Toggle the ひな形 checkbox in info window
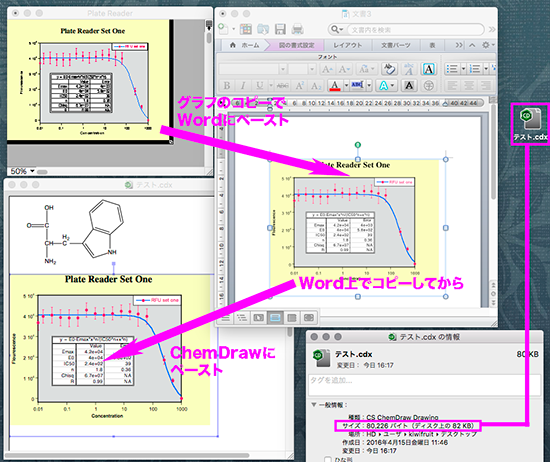Viewport: 550px width, 462px height. click(328, 459)
